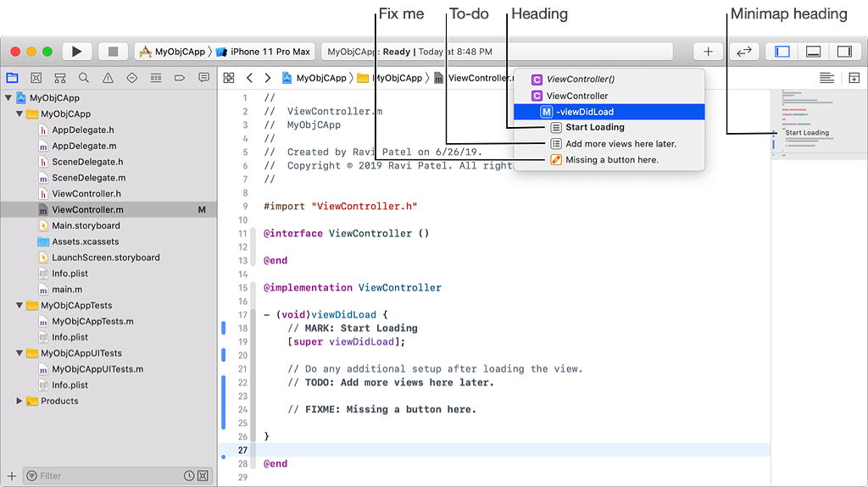868x487 pixels.
Task: Open the Source Control navigator
Action: pos(36,78)
